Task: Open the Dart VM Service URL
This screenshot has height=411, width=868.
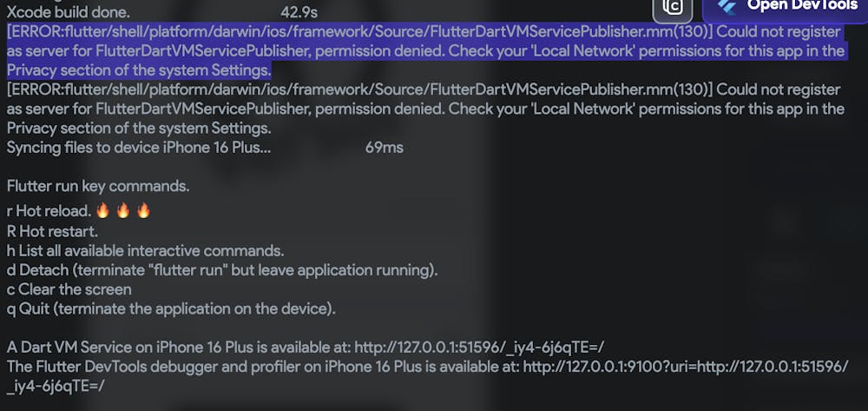Action: tap(479, 348)
